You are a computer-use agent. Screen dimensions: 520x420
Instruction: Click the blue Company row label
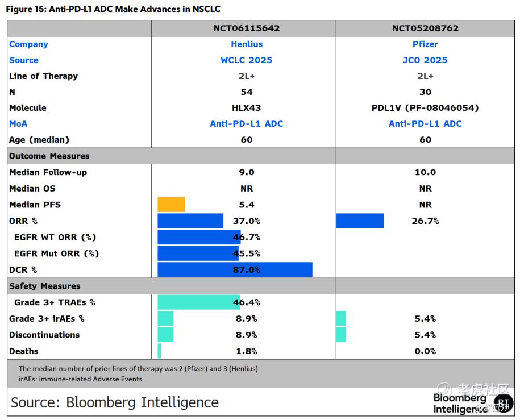click(x=28, y=44)
